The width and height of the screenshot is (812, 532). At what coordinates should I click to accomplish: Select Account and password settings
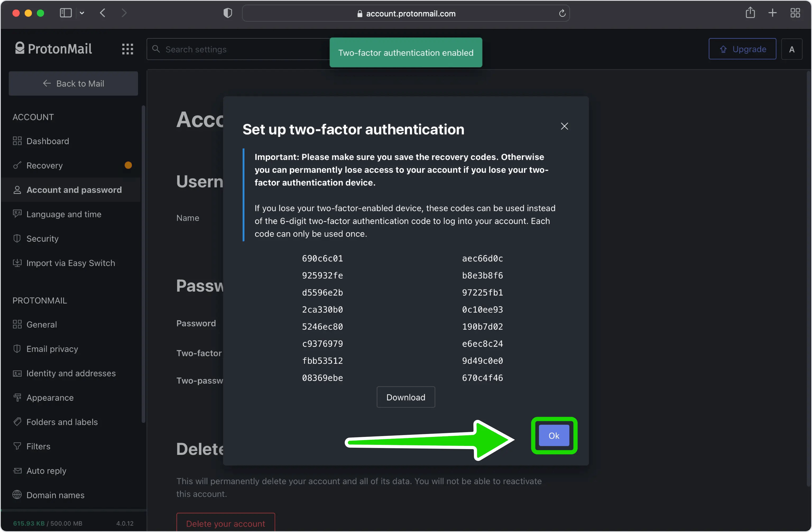pos(74,190)
